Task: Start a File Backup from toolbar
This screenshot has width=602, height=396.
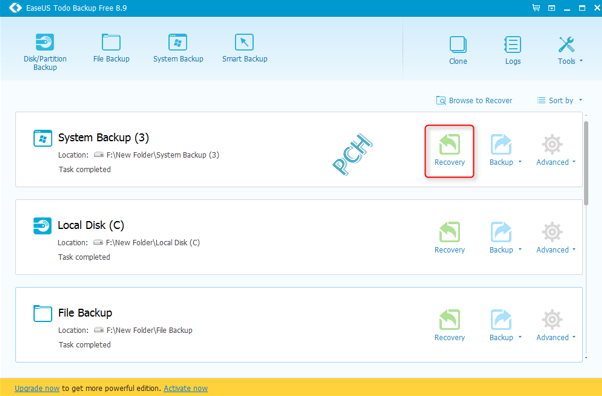Action: 111,48
